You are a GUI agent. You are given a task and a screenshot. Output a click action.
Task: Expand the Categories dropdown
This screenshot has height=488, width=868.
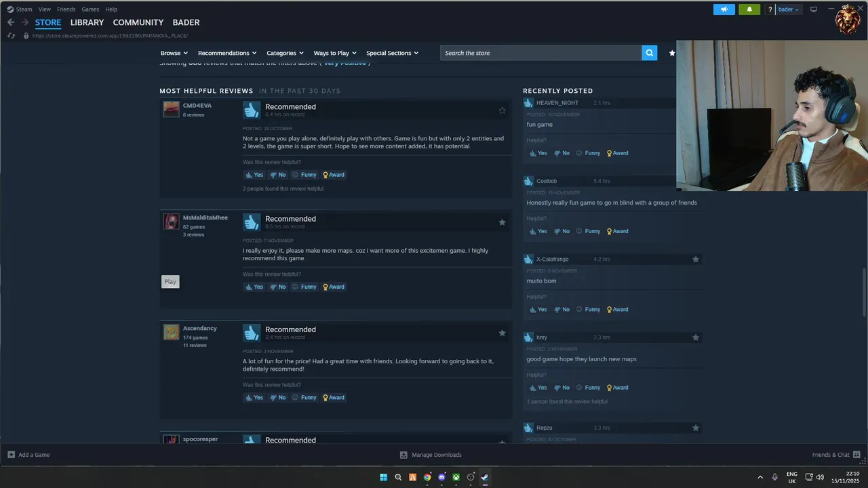[285, 53]
